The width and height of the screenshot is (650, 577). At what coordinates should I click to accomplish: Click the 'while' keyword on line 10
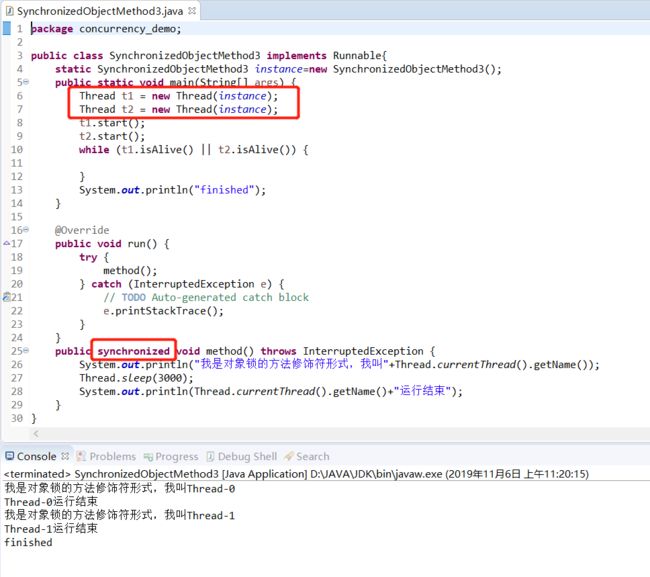click(x=94, y=150)
